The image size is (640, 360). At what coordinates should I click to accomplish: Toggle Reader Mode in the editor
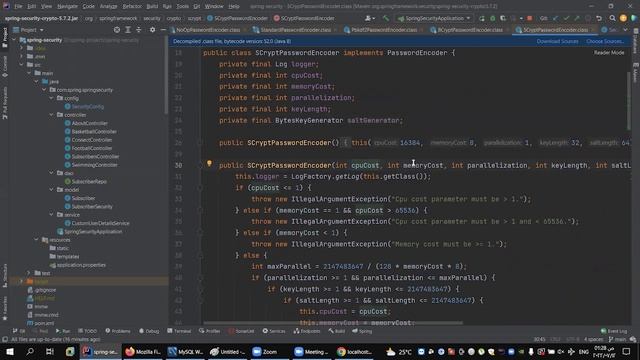click(x=609, y=53)
